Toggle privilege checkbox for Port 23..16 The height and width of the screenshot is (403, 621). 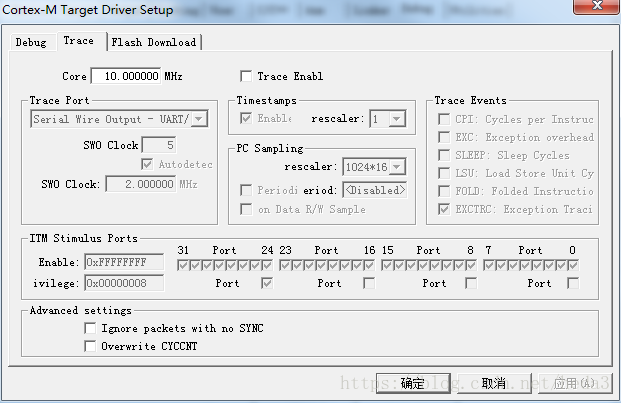(369, 283)
